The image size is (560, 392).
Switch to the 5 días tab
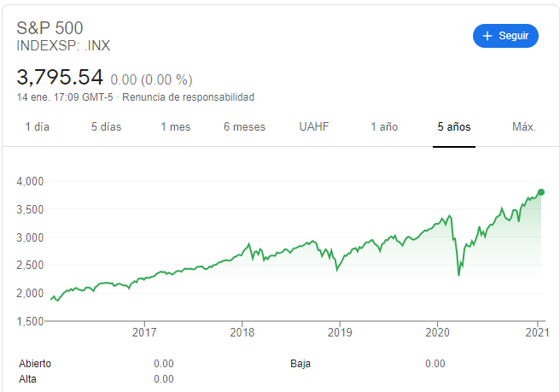tap(106, 127)
